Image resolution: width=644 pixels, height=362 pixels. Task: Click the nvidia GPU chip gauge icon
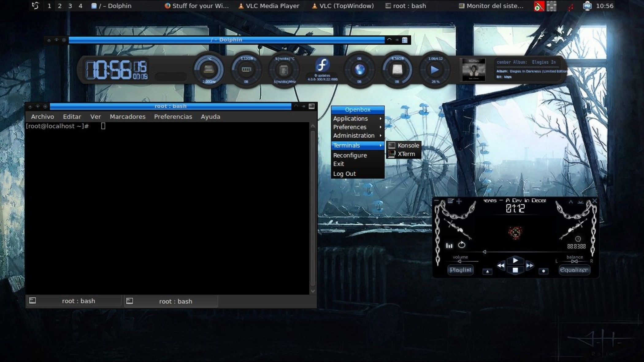[x=284, y=70]
